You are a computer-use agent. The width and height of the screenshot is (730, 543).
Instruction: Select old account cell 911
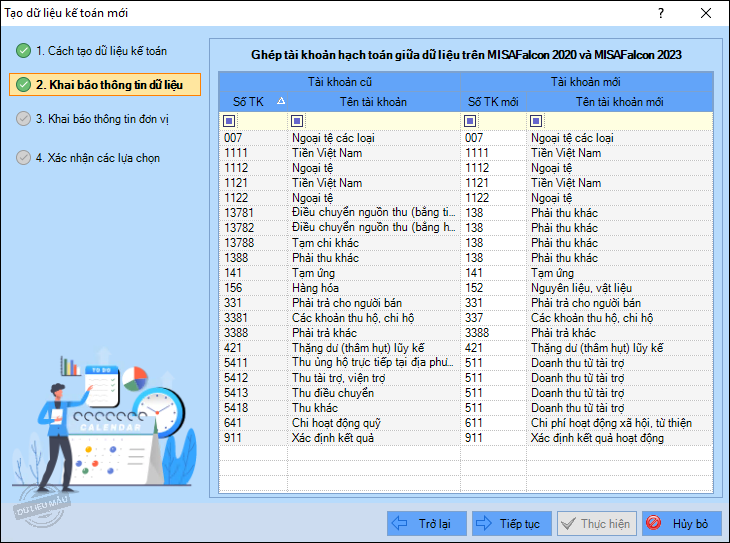[x=253, y=438]
